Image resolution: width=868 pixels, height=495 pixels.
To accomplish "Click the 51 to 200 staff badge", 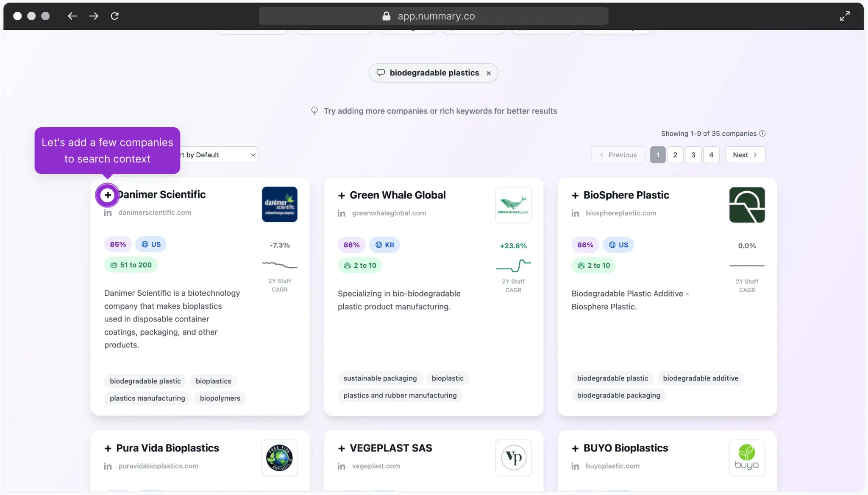I will click(x=131, y=265).
